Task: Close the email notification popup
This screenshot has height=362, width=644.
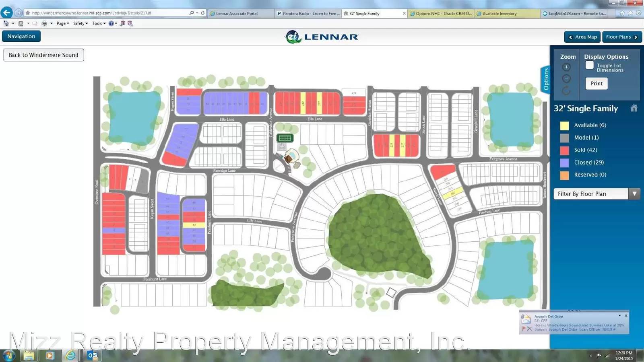Action: pyautogui.click(x=626, y=315)
